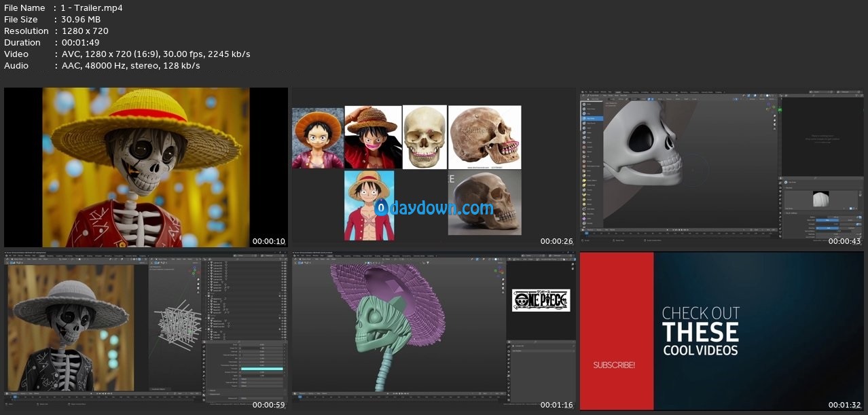Select the gray skull reference labeled E
868x415 pixels.
coord(485,202)
